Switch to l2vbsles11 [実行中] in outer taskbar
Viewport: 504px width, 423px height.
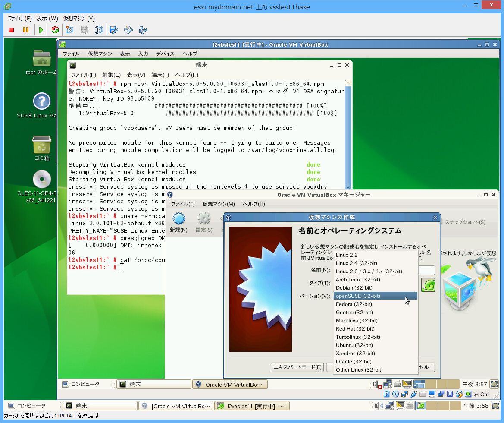tap(252, 406)
